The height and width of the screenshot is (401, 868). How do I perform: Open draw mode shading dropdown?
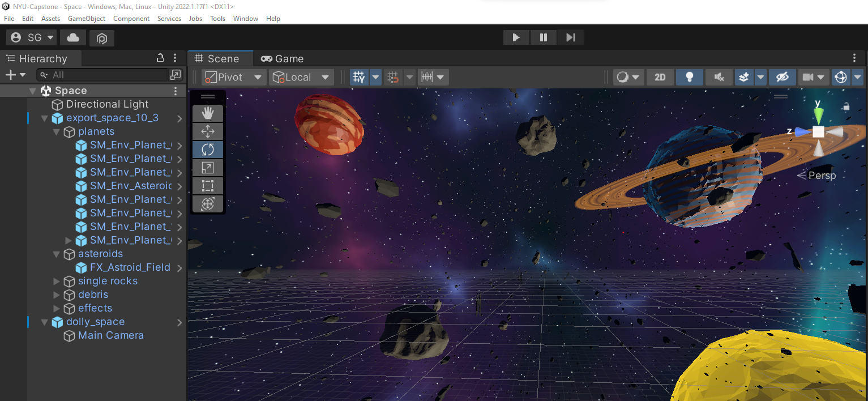[x=628, y=77]
